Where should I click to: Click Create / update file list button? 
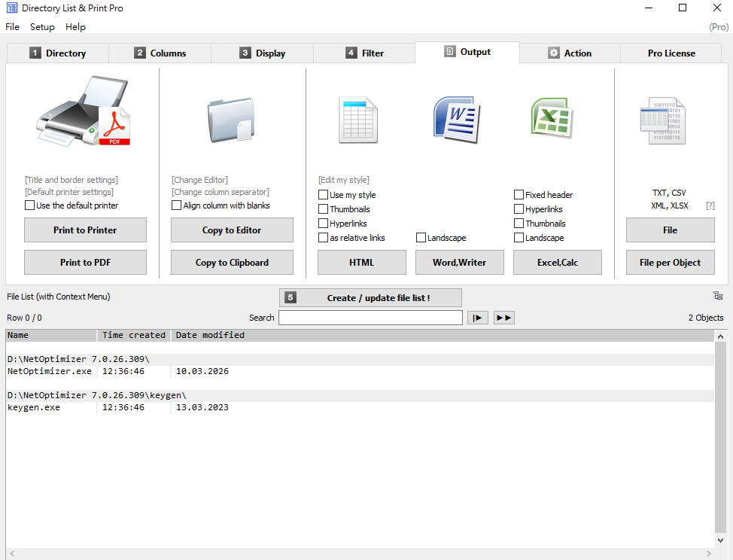coord(370,298)
